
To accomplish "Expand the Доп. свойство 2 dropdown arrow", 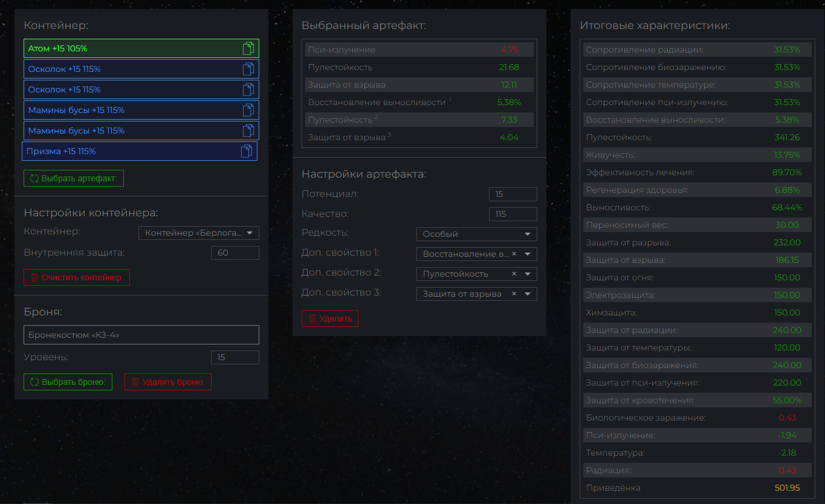I will pyautogui.click(x=528, y=274).
